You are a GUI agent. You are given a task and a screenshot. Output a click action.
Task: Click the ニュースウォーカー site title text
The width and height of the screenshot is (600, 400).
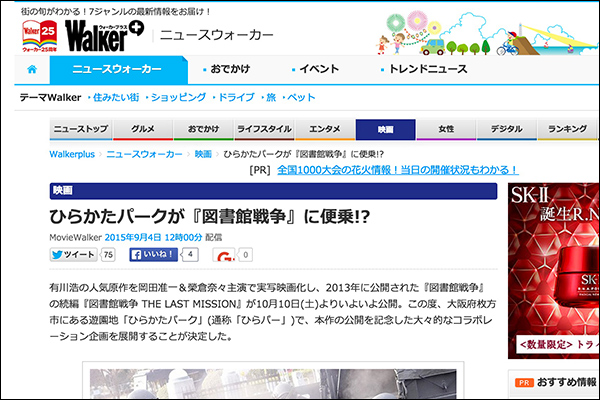217,36
